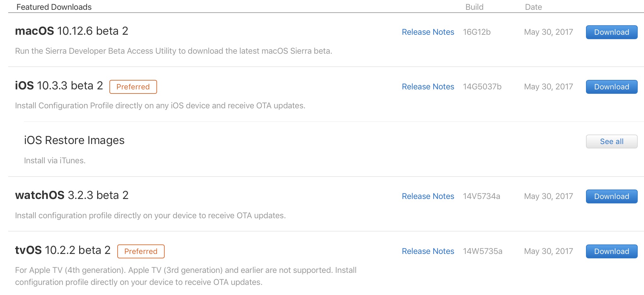
Task: Sort entries by the Build column
Action: click(x=474, y=7)
